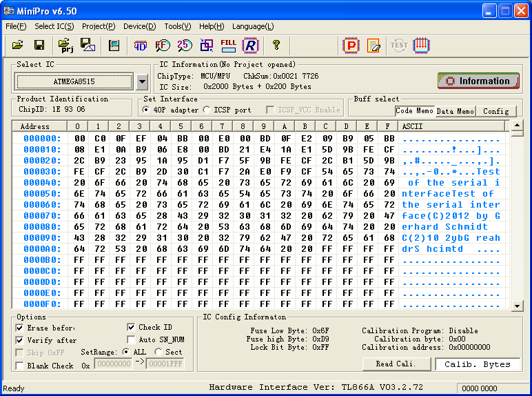Click the R read chip icon
The height and width of the screenshot is (396, 532).
[250, 46]
